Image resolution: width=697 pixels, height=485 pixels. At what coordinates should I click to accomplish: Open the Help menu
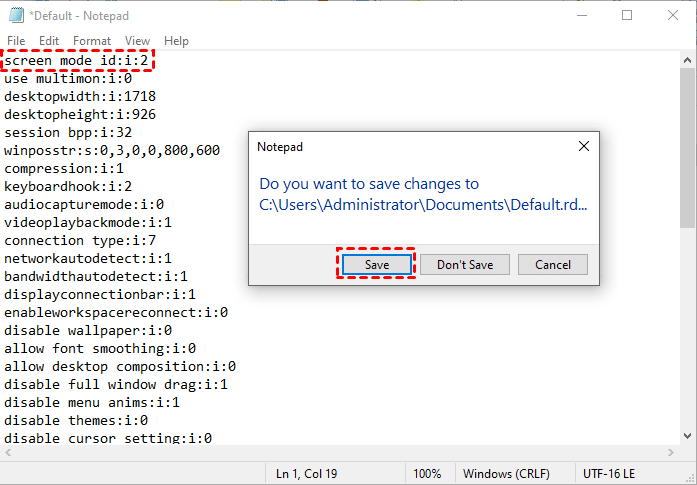[176, 41]
